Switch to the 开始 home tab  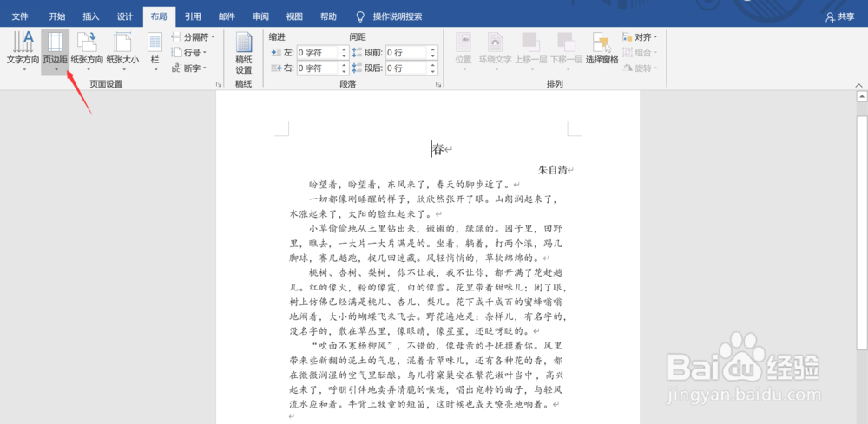(x=57, y=16)
